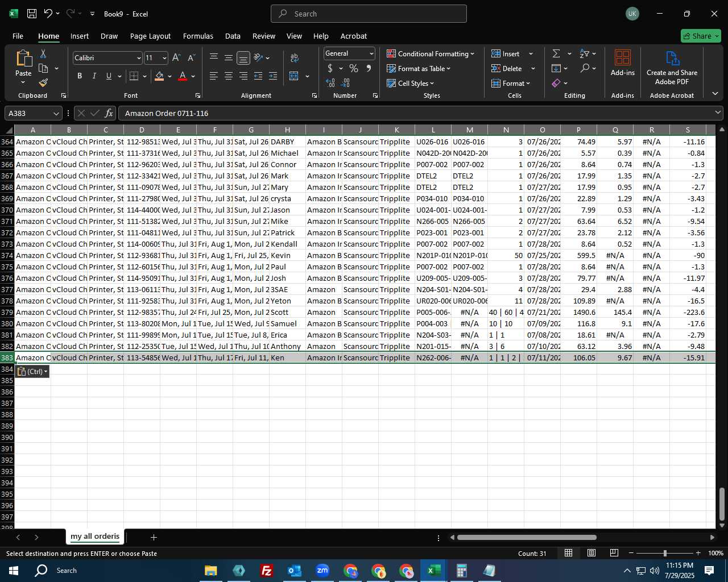728x582 pixels.
Task: Click Fill Color yellow swatch
Action: tap(159, 76)
